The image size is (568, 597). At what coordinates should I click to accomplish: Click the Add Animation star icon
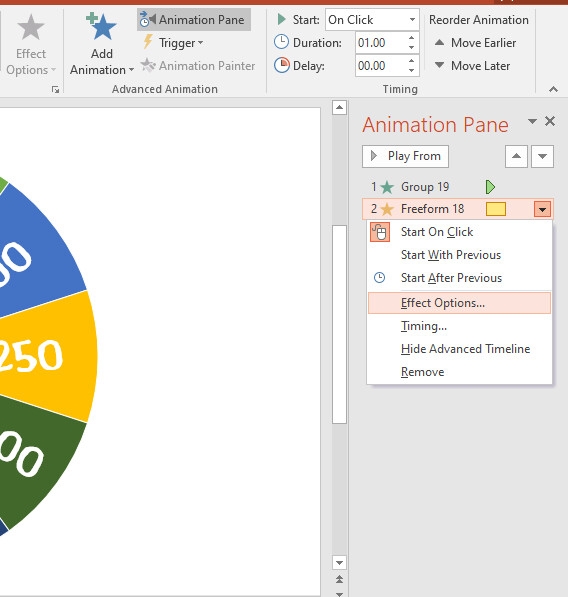pos(102,27)
